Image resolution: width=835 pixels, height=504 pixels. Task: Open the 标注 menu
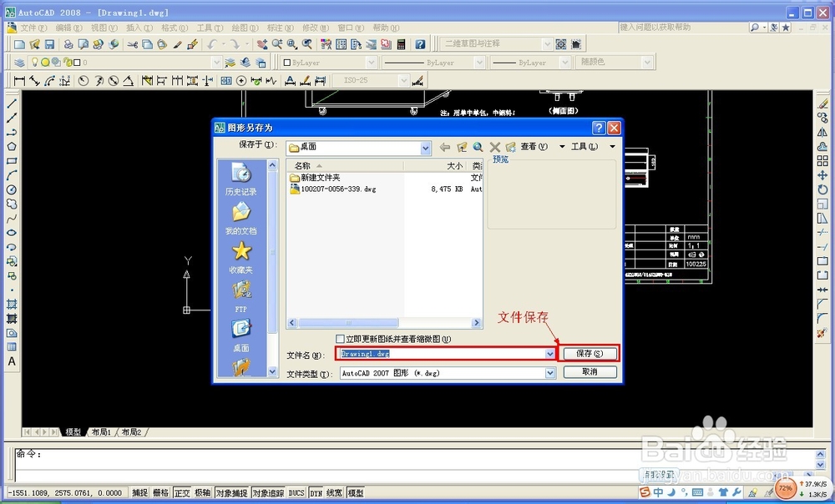(280, 28)
